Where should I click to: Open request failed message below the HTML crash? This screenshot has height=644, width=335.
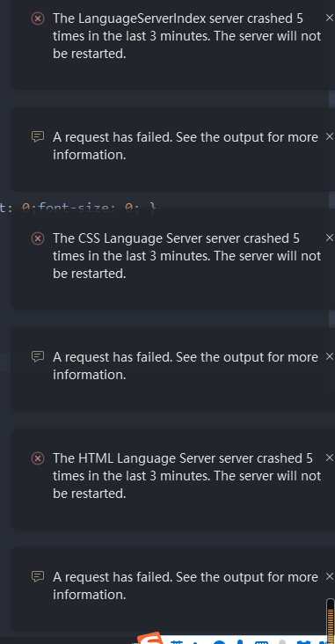click(186, 586)
